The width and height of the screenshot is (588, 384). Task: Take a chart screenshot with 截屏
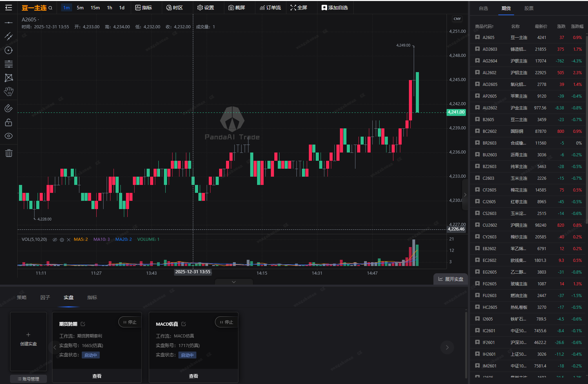coord(237,8)
